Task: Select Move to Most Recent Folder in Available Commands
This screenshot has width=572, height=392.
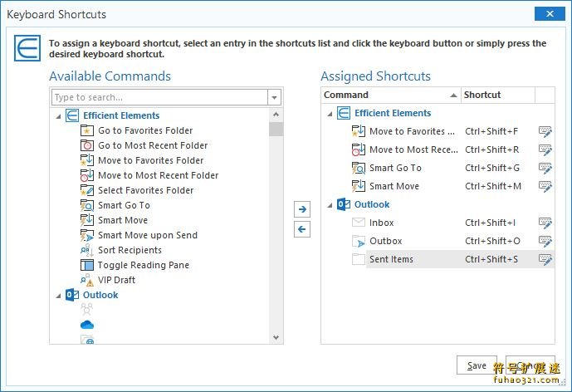Action: pos(158,175)
